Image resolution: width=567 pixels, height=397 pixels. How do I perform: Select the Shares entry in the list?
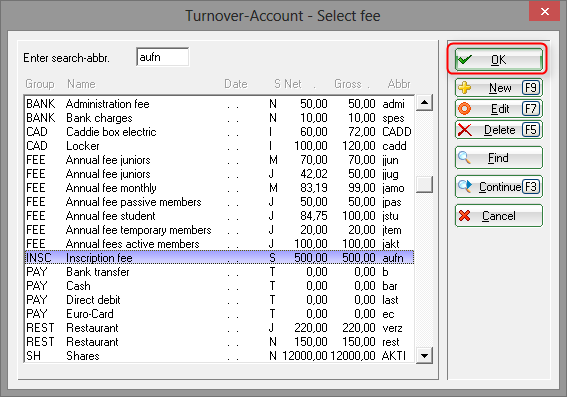click(x=219, y=356)
